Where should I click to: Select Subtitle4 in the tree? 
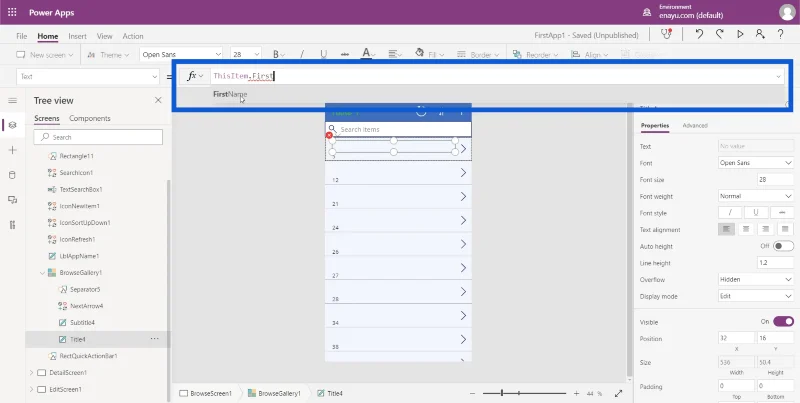click(82, 322)
